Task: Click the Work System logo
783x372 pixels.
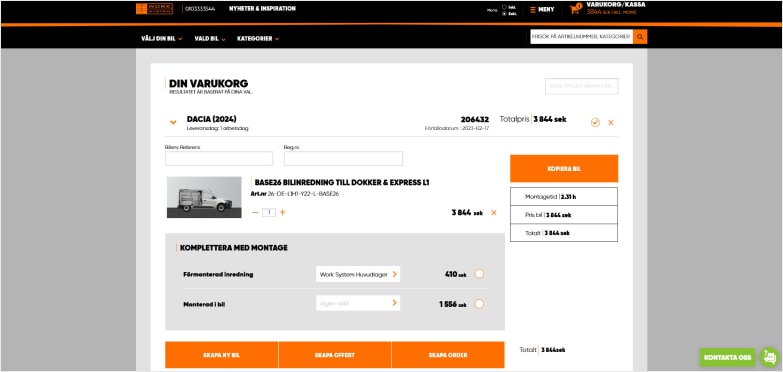Action: coord(154,9)
